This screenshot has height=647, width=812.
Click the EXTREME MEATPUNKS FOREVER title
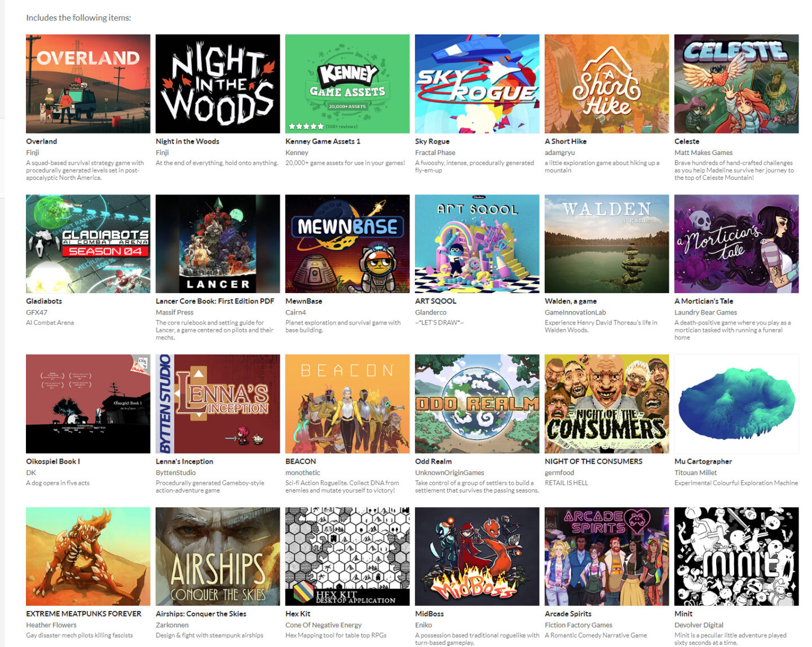point(83,614)
